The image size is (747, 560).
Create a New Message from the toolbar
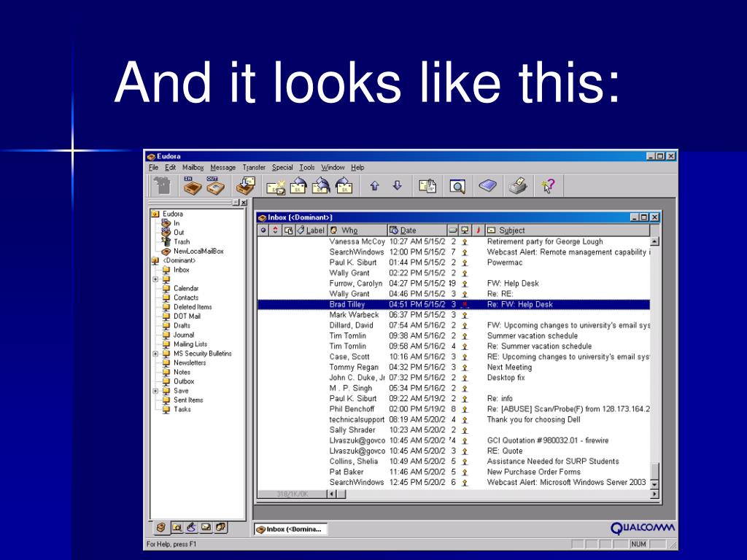(276, 186)
